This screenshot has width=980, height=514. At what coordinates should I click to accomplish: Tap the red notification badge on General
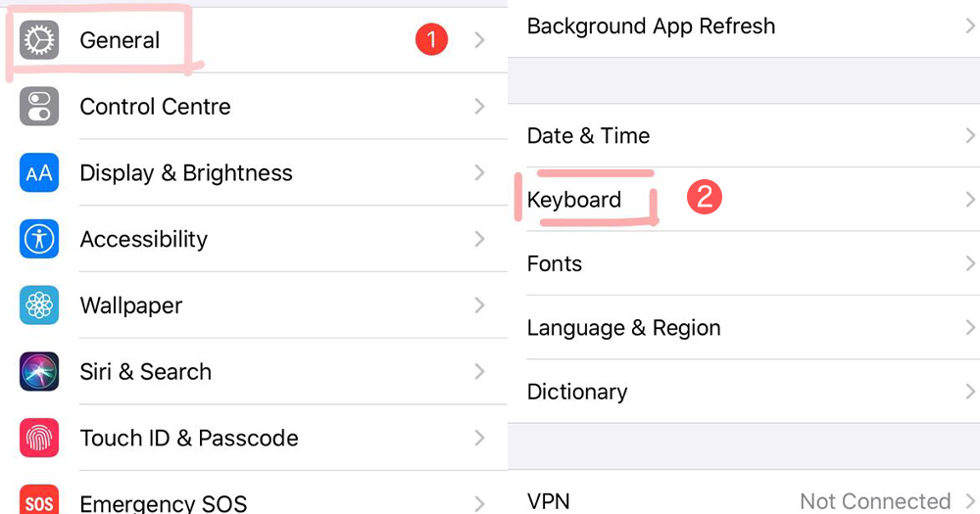coord(431,40)
